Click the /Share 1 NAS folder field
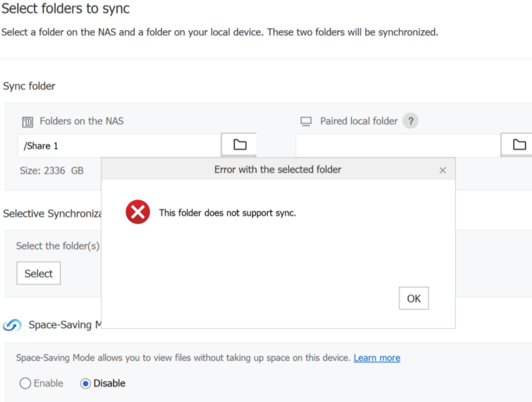The image size is (532, 402). pyautogui.click(x=119, y=146)
